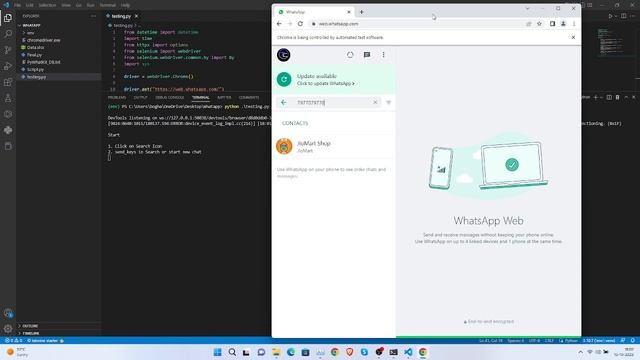Open Data.xlsx in Explorer
This screenshot has width=640, height=360.
[36, 47]
